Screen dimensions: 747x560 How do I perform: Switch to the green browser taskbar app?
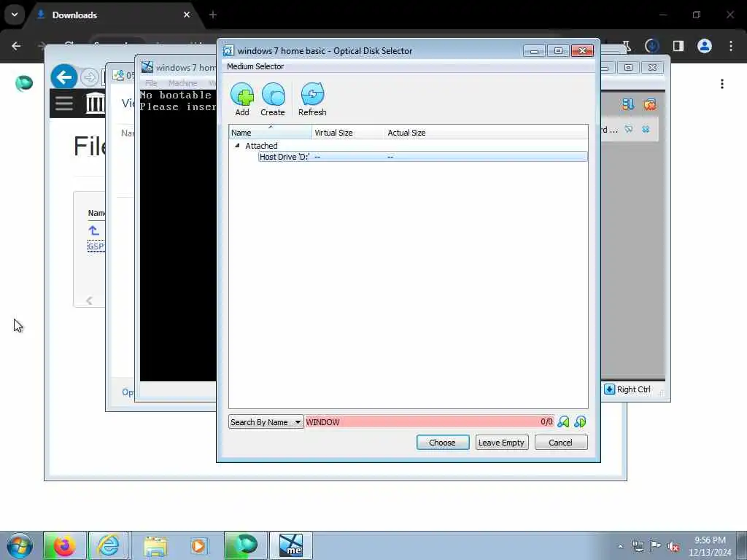click(246, 545)
